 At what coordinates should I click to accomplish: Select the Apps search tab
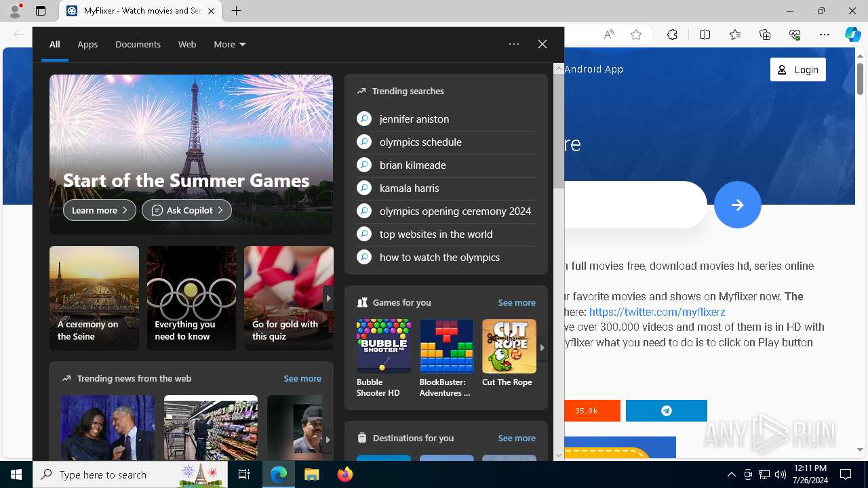87,44
